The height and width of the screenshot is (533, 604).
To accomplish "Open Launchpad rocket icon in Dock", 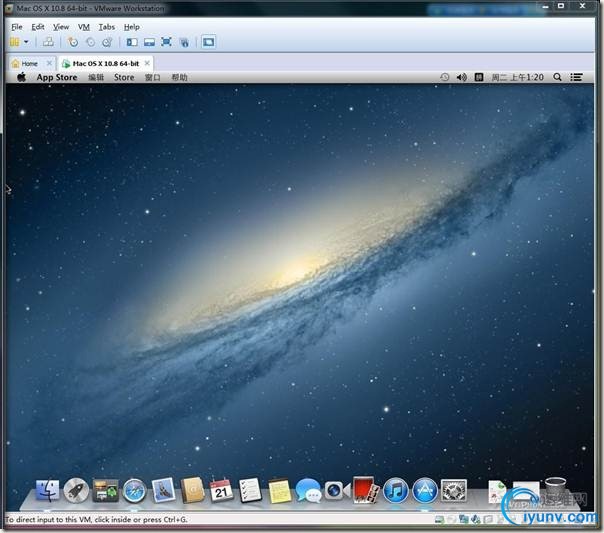I will click(x=76, y=490).
